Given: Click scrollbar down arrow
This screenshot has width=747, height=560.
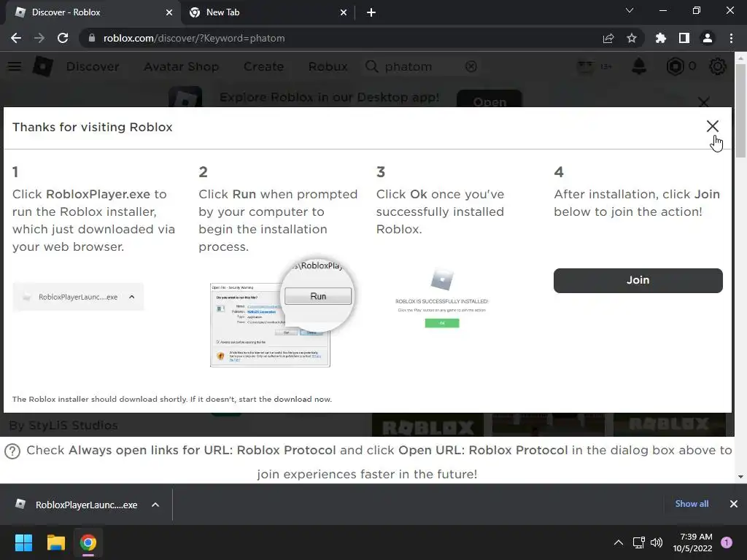Looking at the screenshot, I should click(x=740, y=477).
